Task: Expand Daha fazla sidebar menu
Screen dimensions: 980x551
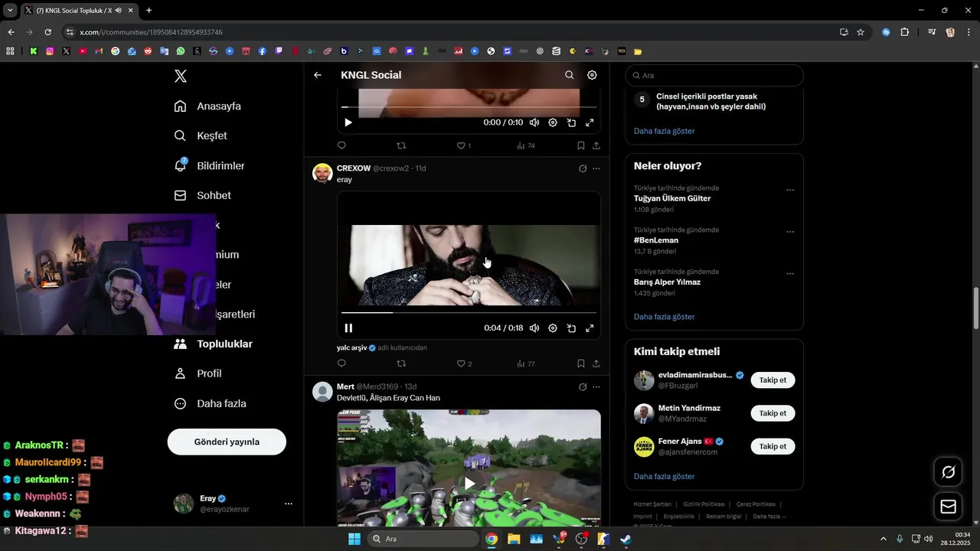Action: coord(210,404)
